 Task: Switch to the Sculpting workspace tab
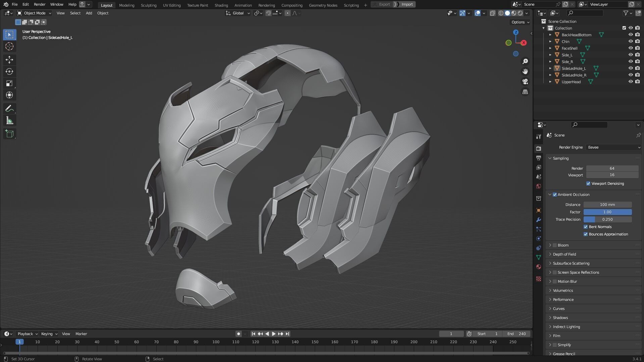pos(149,5)
